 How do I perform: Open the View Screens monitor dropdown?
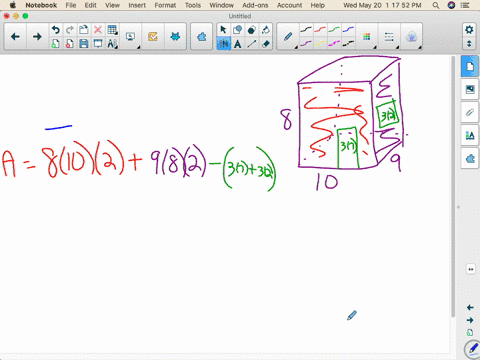pyautogui.click(x=131, y=37)
